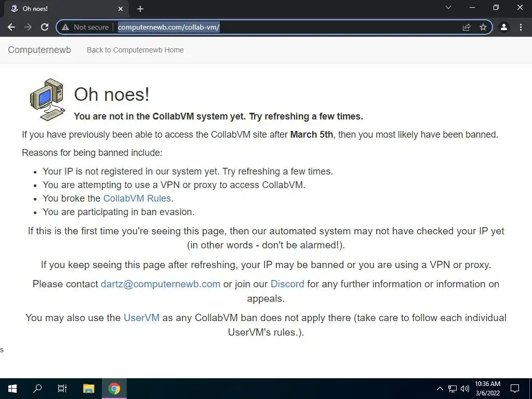This screenshot has height=399, width=532.
Task: Click the browser forward arrow
Action: point(28,27)
